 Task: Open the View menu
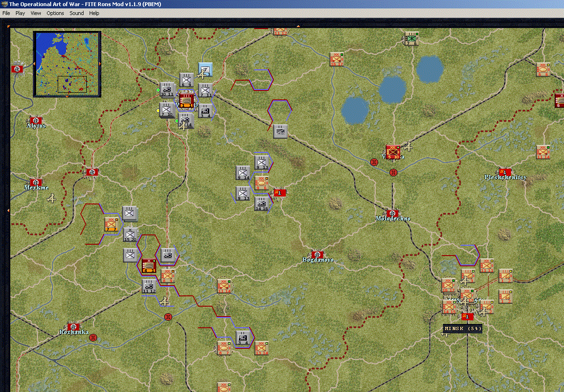[36, 13]
